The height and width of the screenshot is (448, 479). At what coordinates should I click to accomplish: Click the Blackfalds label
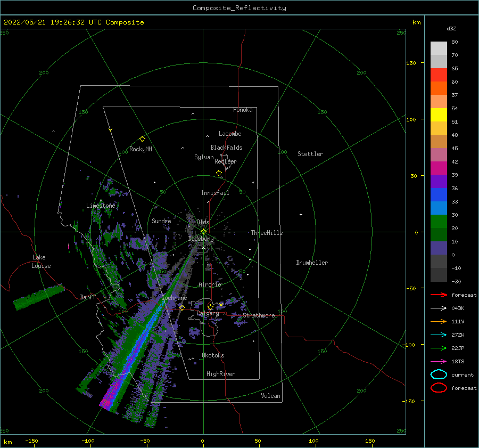pyautogui.click(x=226, y=148)
